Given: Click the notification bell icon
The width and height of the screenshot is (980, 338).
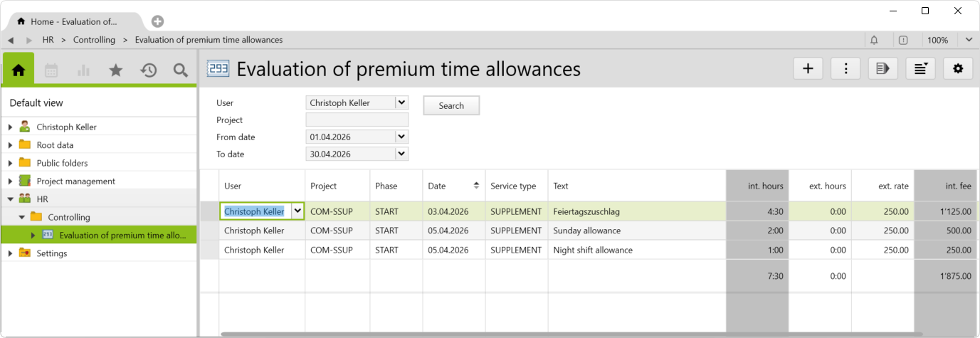Looking at the screenshot, I should (x=874, y=40).
